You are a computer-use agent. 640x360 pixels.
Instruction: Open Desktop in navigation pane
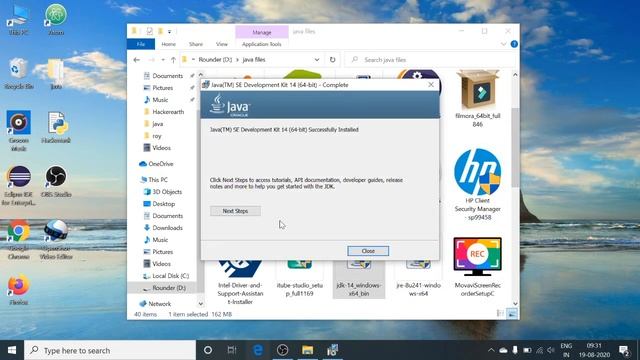coord(159,204)
